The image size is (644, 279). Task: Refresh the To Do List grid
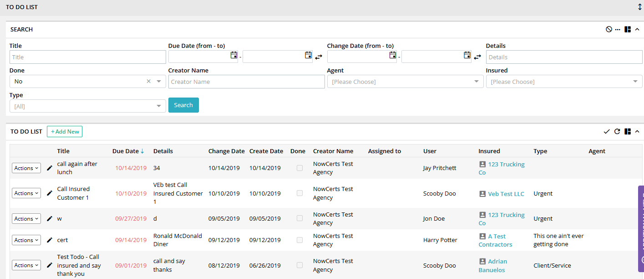tap(617, 131)
